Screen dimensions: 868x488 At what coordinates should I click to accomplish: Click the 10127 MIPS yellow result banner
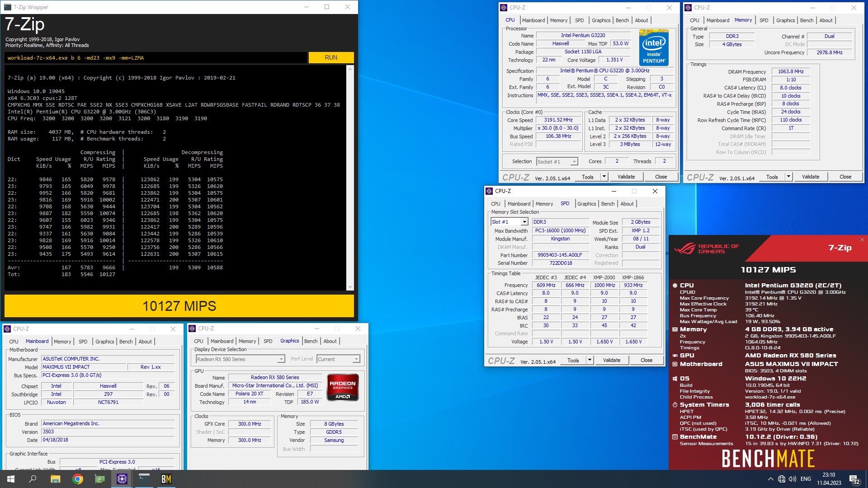pyautogui.click(x=179, y=306)
